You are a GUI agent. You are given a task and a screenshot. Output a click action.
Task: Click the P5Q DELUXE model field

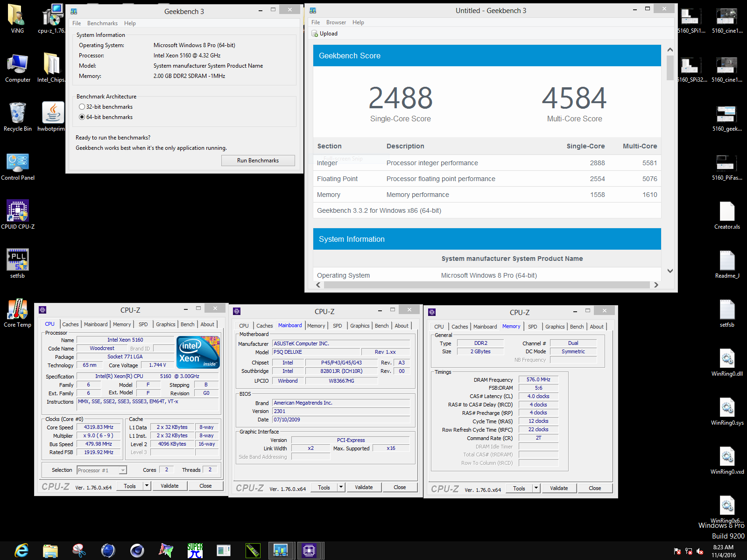pos(316,352)
